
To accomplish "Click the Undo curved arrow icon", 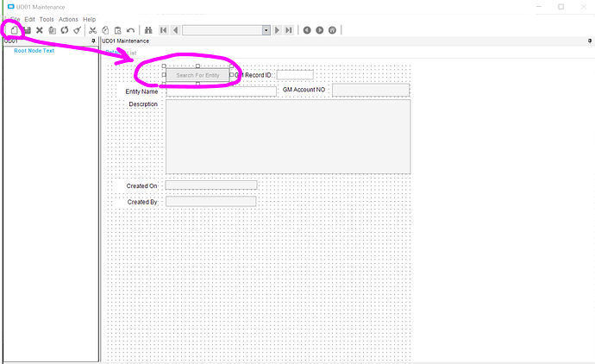I will tap(130, 30).
